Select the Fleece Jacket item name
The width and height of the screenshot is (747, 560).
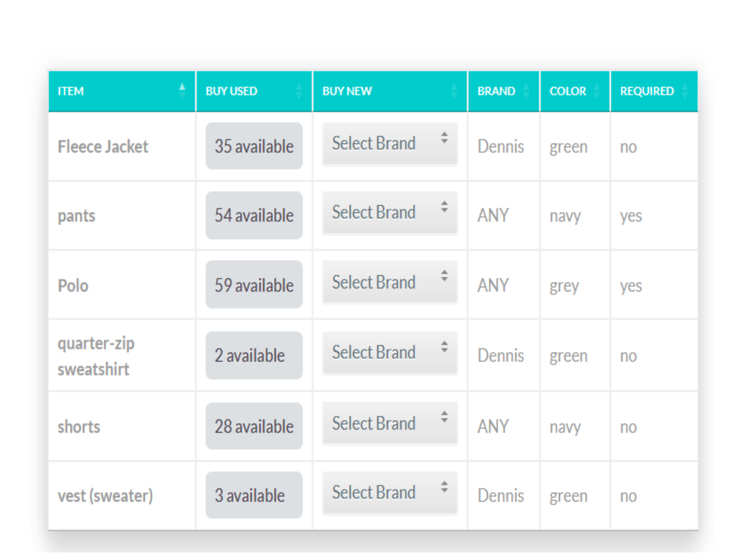103,147
